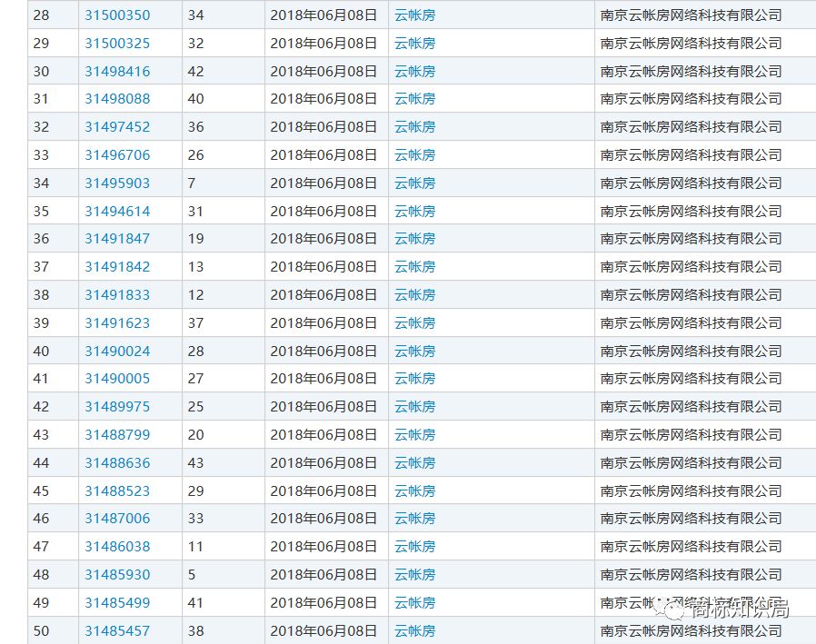
Task: Click row index number 45
Action: [x=41, y=491]
